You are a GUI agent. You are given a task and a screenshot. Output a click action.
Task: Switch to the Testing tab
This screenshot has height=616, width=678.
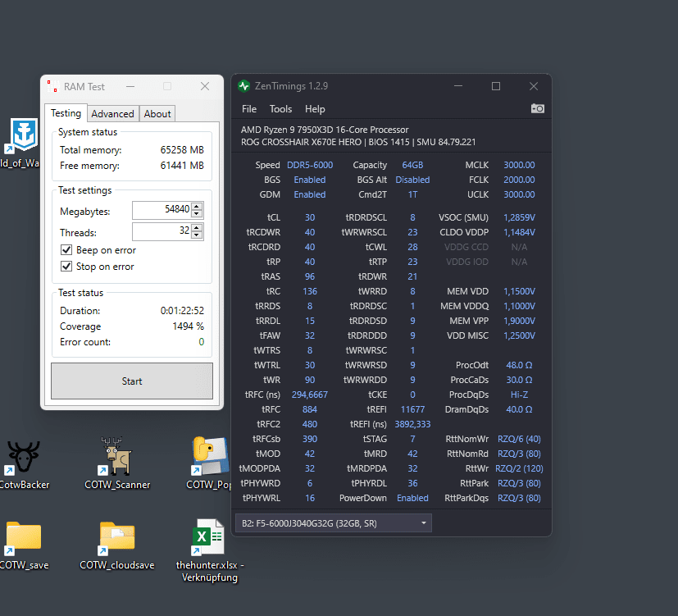click(x=66, y=113)
